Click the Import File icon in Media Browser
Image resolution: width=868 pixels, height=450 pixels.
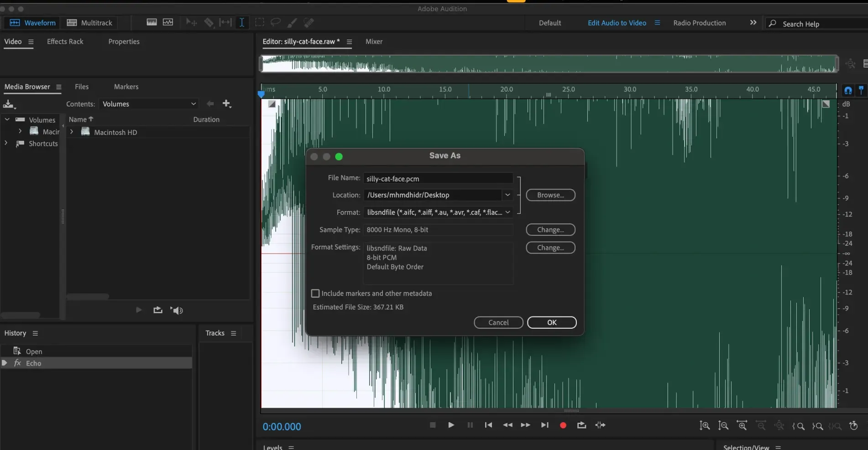[9, 104]
